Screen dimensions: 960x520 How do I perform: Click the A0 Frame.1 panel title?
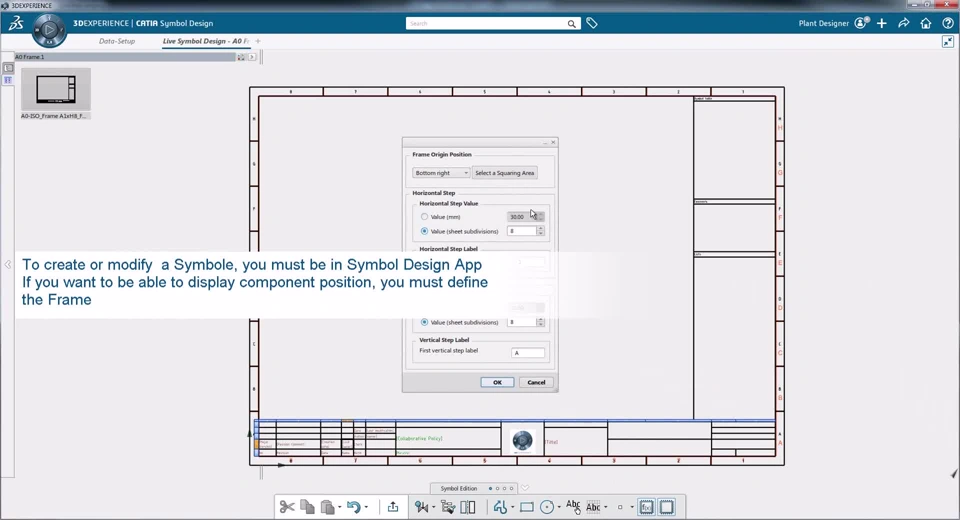(29, 57)
